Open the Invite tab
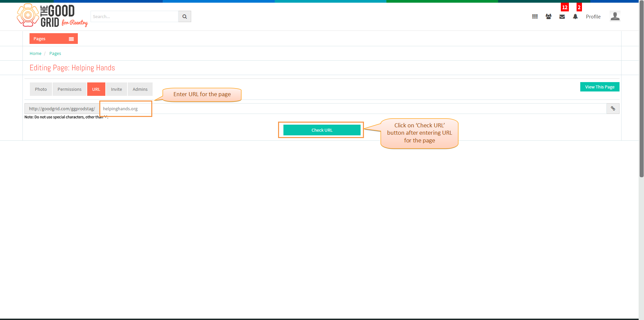644x320 pixels. pos(116,89)
